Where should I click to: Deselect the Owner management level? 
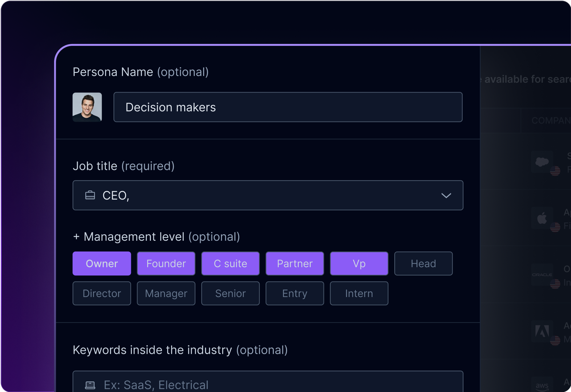point(102,263)
